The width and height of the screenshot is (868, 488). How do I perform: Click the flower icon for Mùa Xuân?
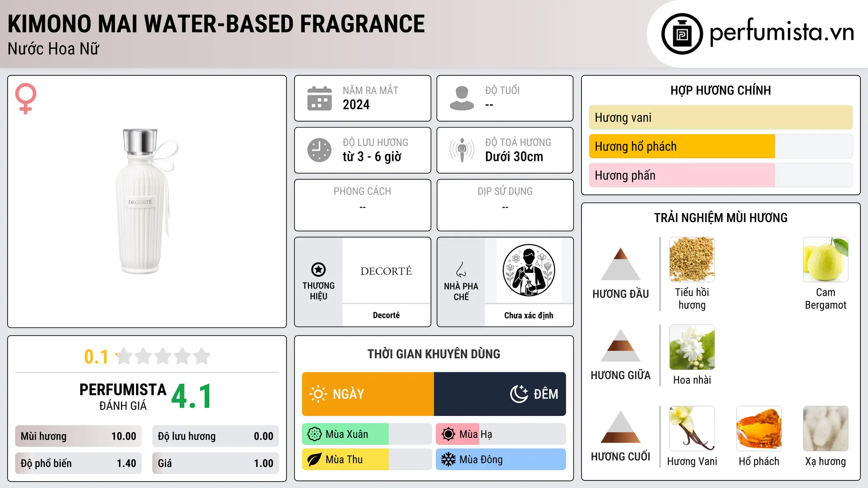tap(314, 434)
